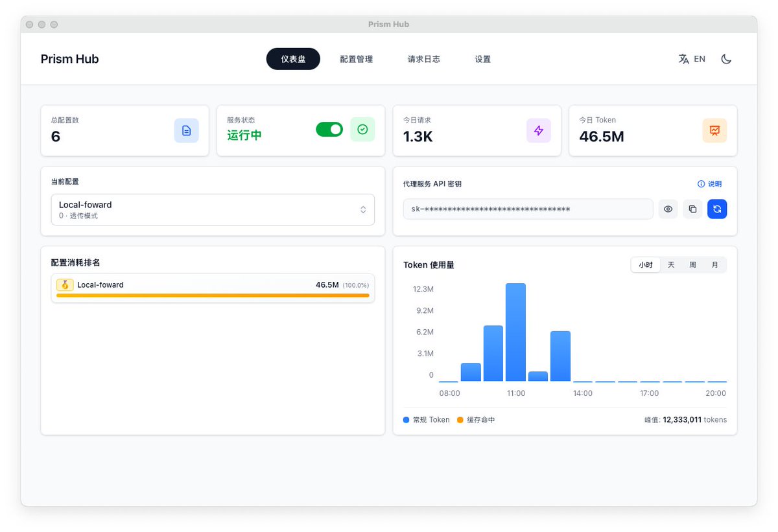Click the 代理服务 API 密钥 label
This screenshot has width=778, height=532.
(x=432, y=184)
